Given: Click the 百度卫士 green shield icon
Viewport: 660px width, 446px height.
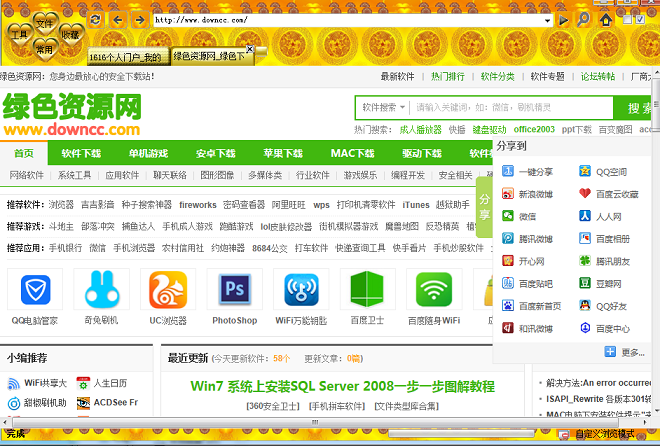Looking at the screenshot, I should click(367, 289).
